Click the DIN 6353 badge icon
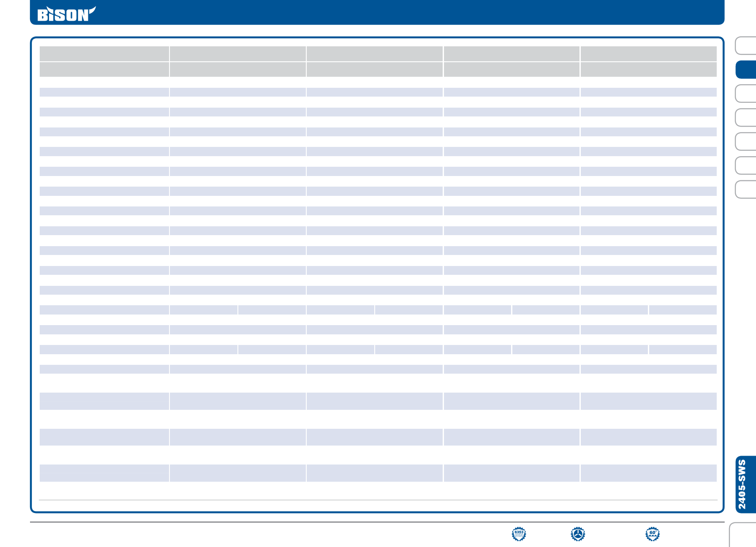The image size is (756, 547). pos(519,534)
